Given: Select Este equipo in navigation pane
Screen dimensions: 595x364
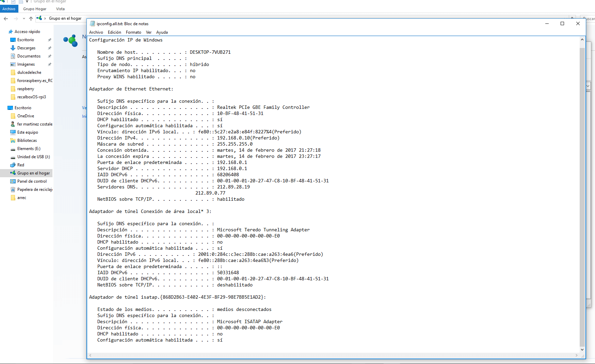Looking at the screenshot, I should coord(28,132).
